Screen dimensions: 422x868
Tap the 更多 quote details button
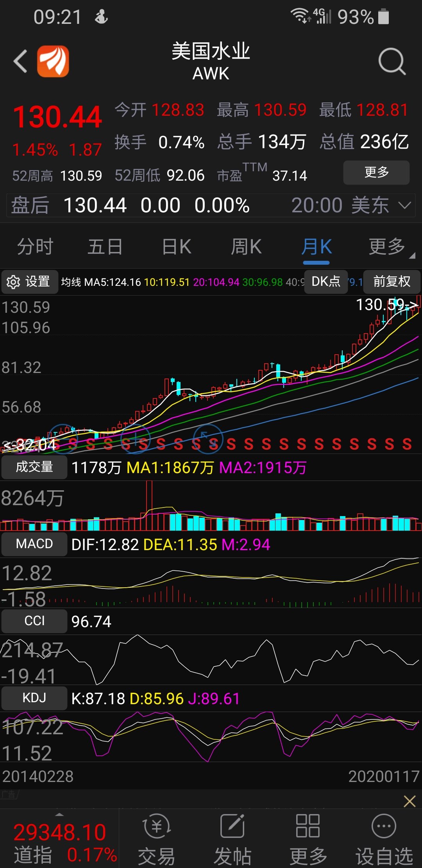point(376,172)
